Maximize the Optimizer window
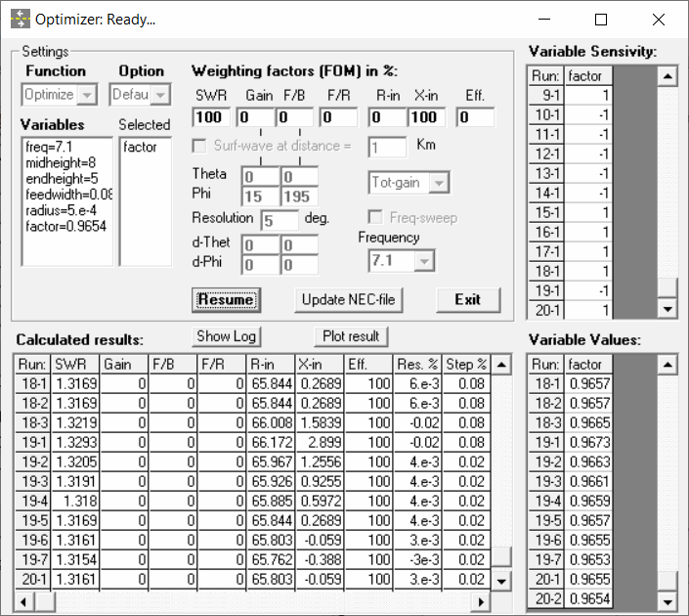 [601, 20]
